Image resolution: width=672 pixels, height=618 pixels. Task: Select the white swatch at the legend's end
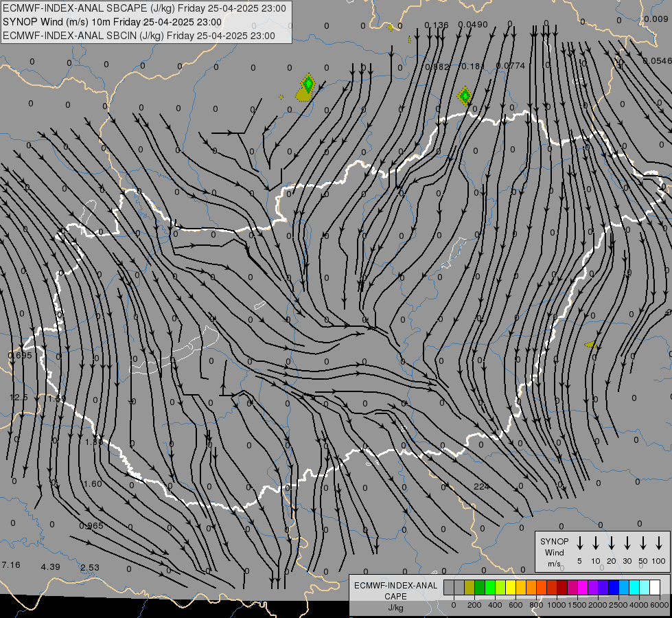(x=655, y=587)
